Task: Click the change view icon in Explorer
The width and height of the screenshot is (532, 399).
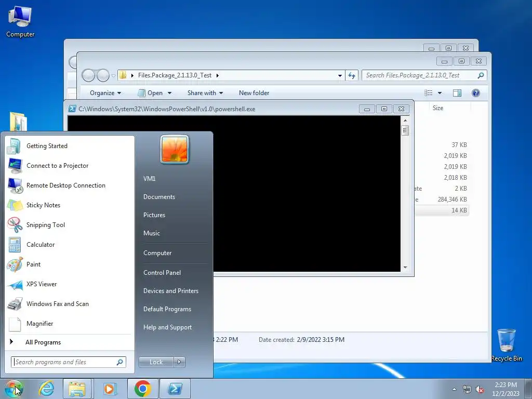Action: 429,93
